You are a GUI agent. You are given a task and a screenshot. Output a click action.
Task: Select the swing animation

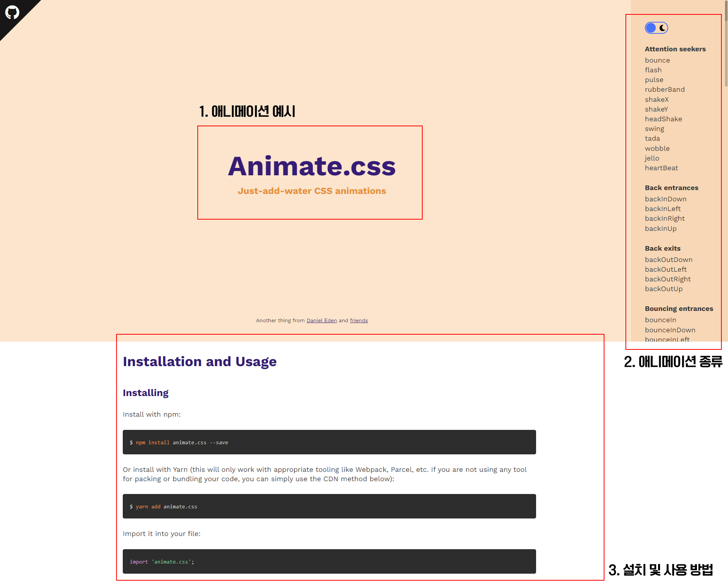(654, 129)
